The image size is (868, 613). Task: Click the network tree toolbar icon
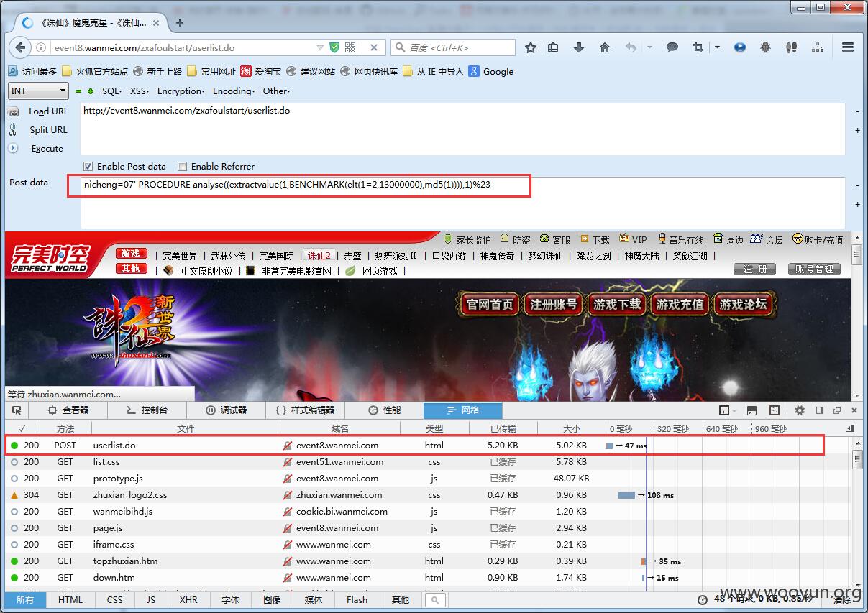pyautogui.click(x=818, y=47)
